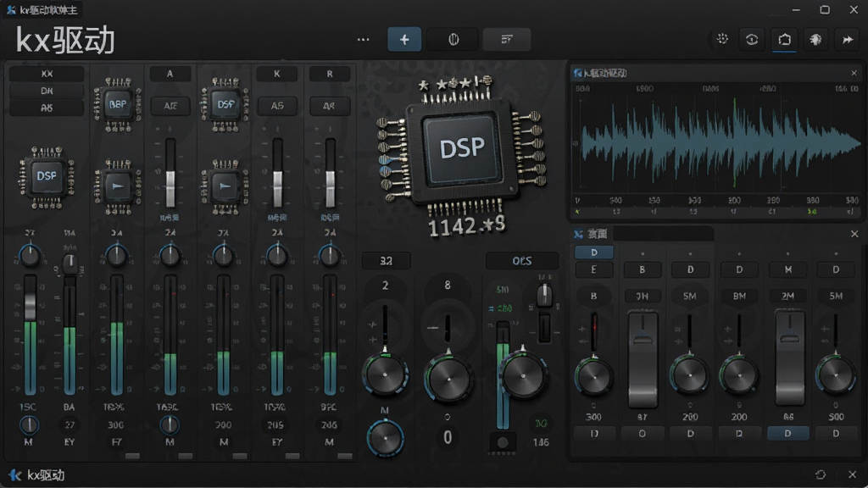Switch to the DK tab
The image size is (868, 488).
point(47,91)
